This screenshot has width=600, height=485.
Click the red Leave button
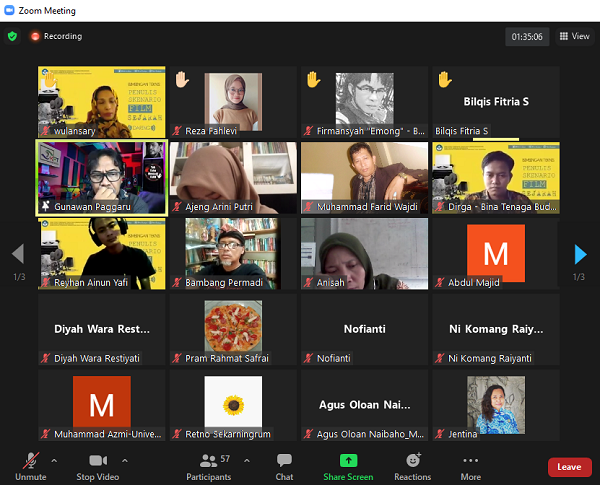[x=569, y=467]
